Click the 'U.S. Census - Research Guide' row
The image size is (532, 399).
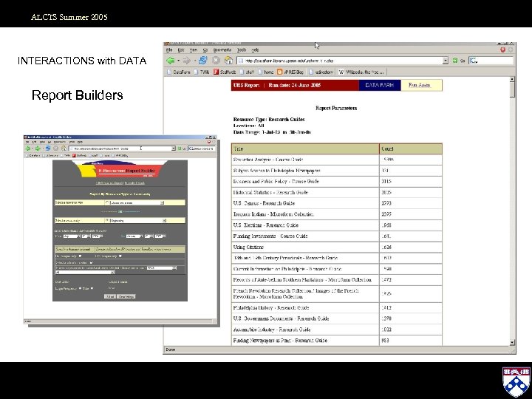click(337, 203)
